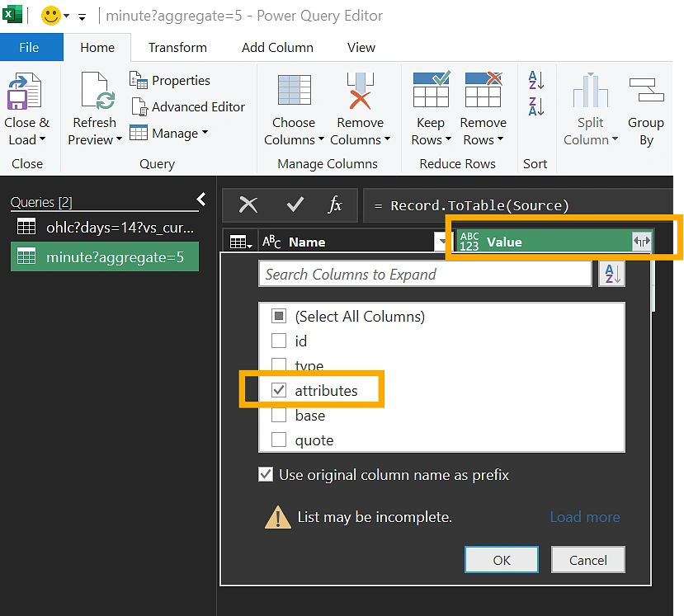The image size is (684, 616).
Task: Open Choose Columns
Action: (x=294, y=108)
